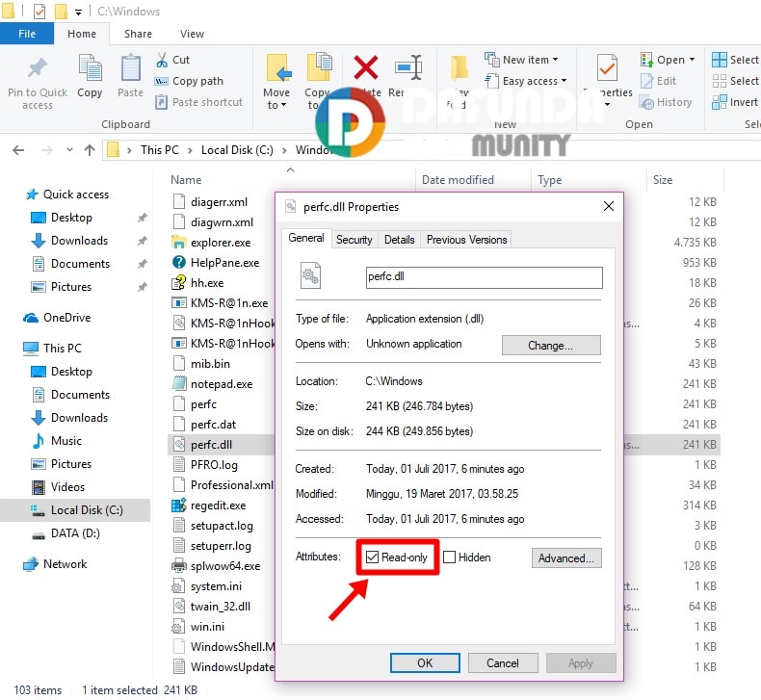Click the Pin to Quick access icon
Screen dimensions: 761x700
(x=37, y=70)
